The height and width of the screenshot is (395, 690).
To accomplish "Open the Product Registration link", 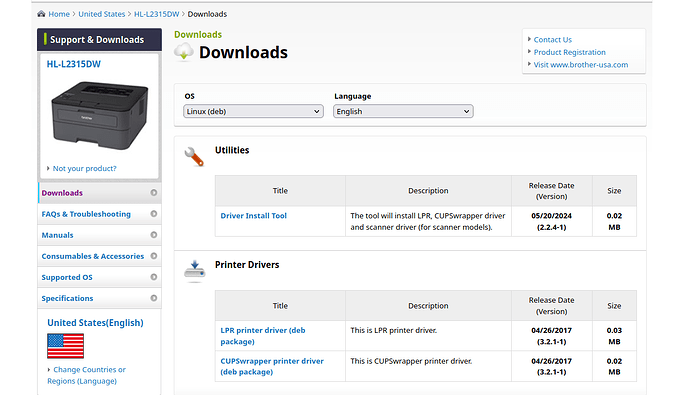I will coord(569,52).
